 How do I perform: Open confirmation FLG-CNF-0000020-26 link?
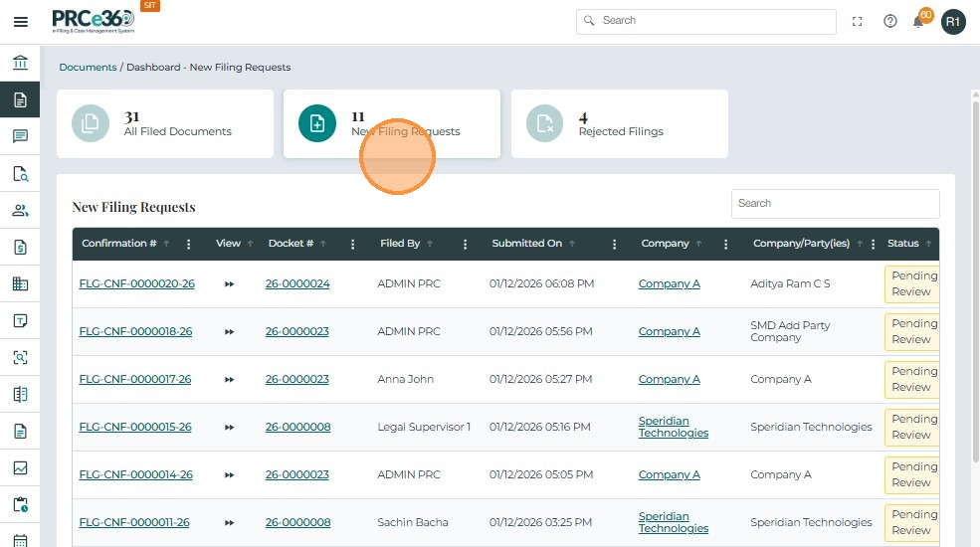(136, 284)
